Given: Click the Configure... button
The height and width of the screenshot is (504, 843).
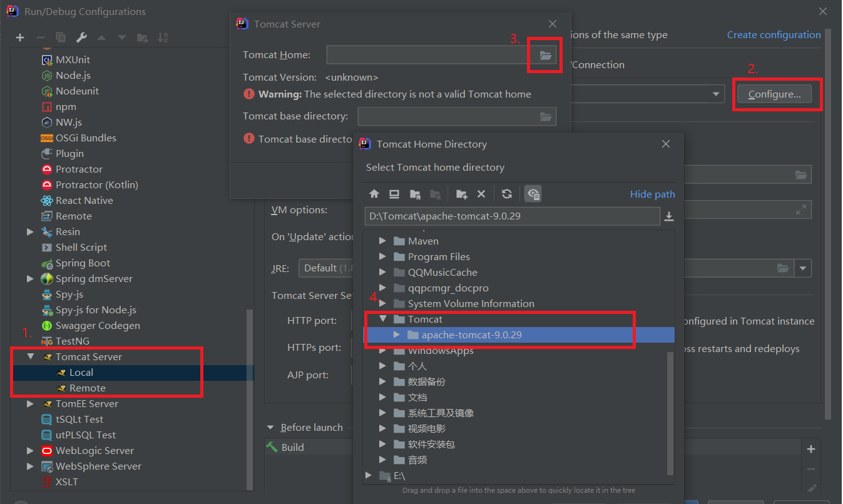Looking at the screenshot, I should (x=774, y=94).
